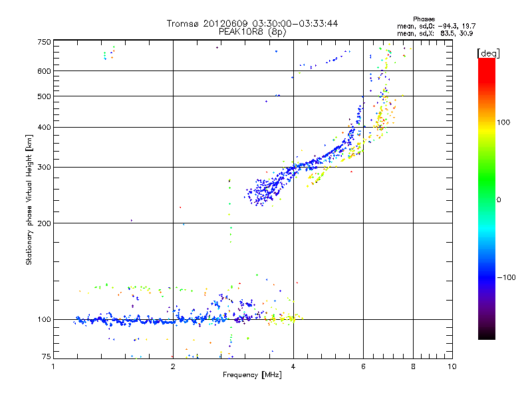Click the colorbar '100' tick label
Screen dimensions: 532x399
coord(503,122)
